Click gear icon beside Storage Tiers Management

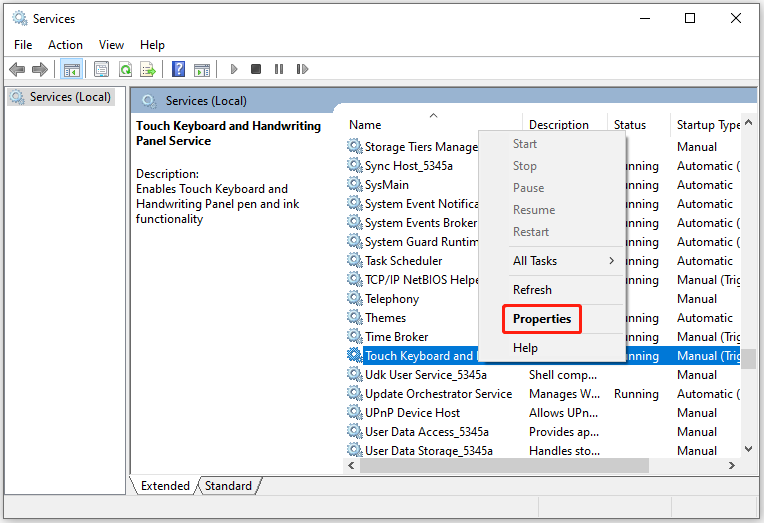pos(355,146)
